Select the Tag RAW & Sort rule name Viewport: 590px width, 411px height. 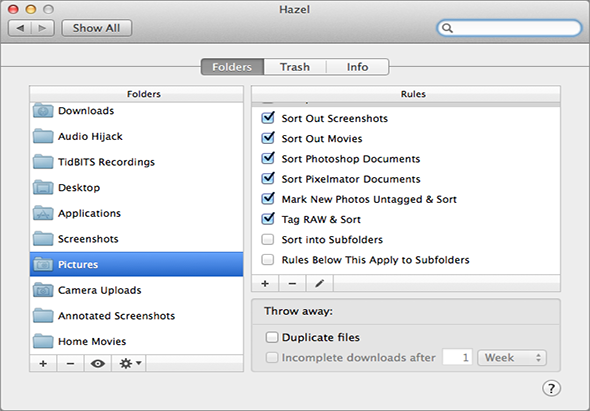321,219
